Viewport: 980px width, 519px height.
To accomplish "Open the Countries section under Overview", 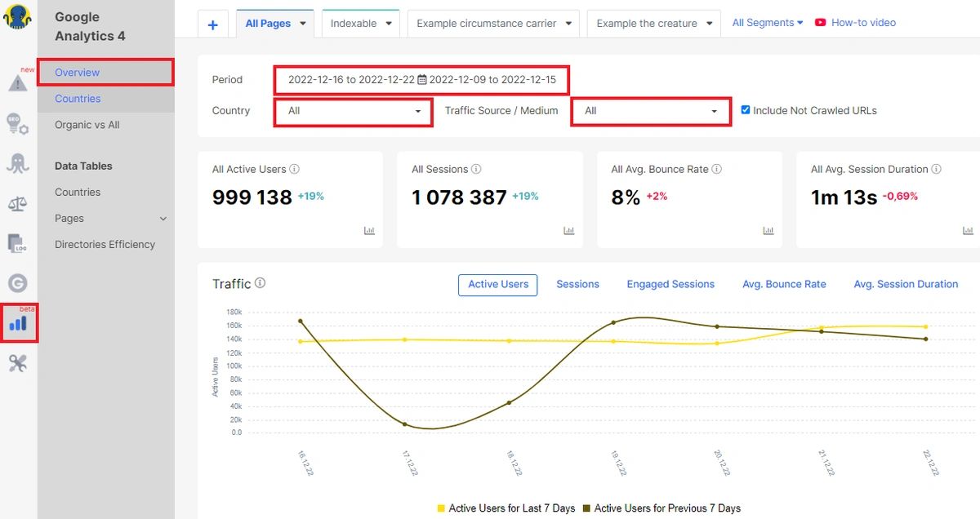I will 78,98.
